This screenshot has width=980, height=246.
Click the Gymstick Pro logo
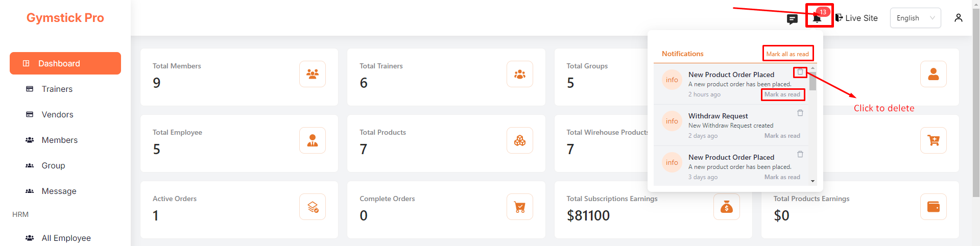pos(65,18)
